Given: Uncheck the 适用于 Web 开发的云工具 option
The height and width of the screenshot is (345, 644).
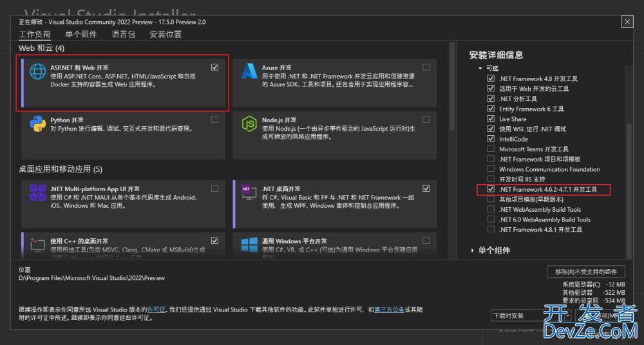Looking at the screenshot, I should [x=491, y=88].
